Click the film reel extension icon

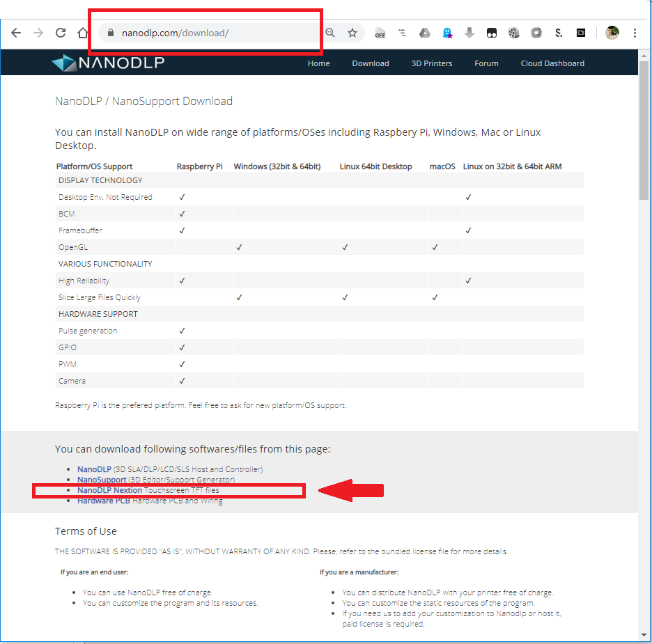click(x=514, y=33)
